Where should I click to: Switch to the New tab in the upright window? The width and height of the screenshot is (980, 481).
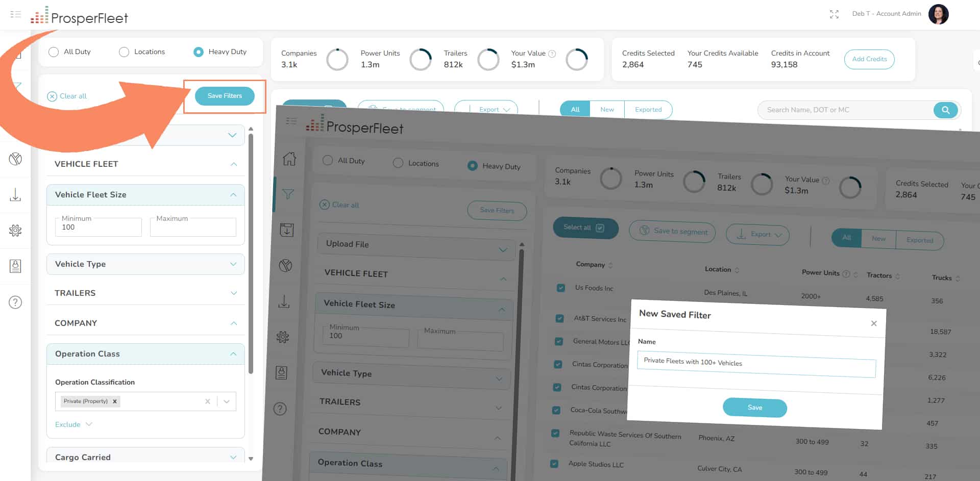tap(607, 110)
